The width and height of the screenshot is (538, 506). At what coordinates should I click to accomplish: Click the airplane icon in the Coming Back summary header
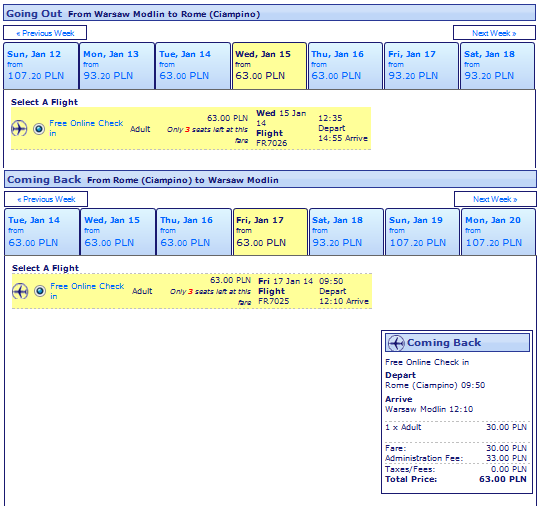[x=396, y=343]
